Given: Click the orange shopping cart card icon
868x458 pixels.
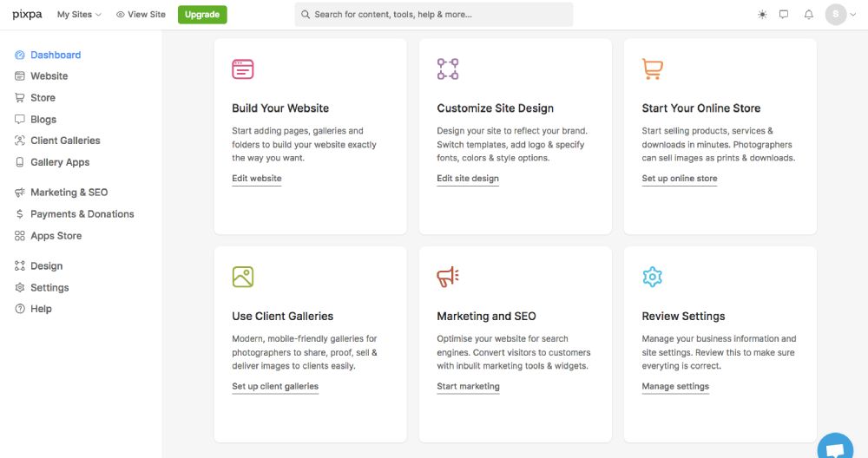Looking at the screenshot, I should click(x=653, y=69).
